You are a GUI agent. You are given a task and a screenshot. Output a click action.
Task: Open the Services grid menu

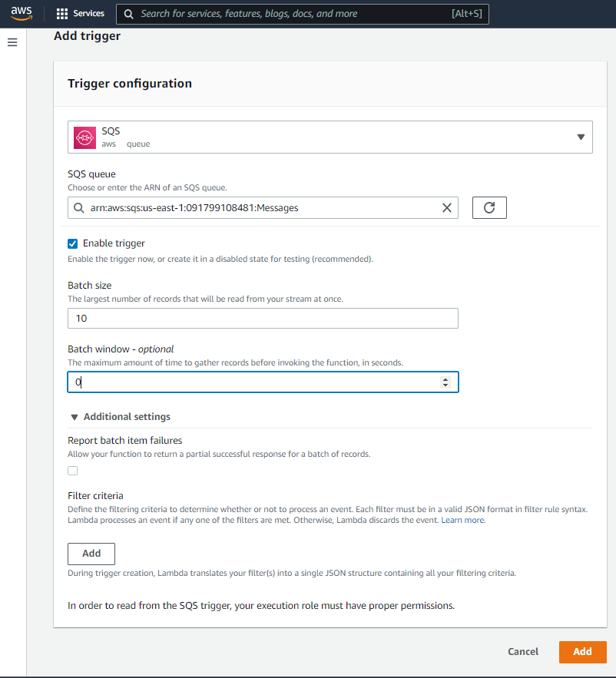[62, 14]
